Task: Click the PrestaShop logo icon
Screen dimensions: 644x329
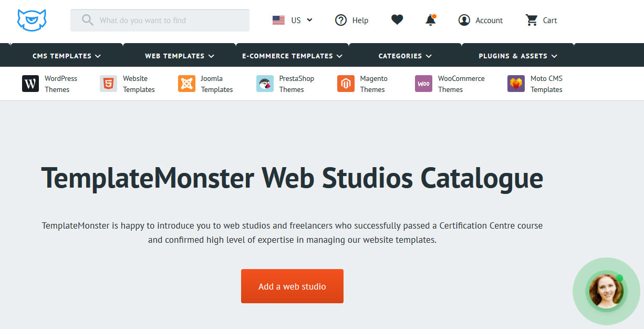Action: pyautogui.click(x=265, y=84)
